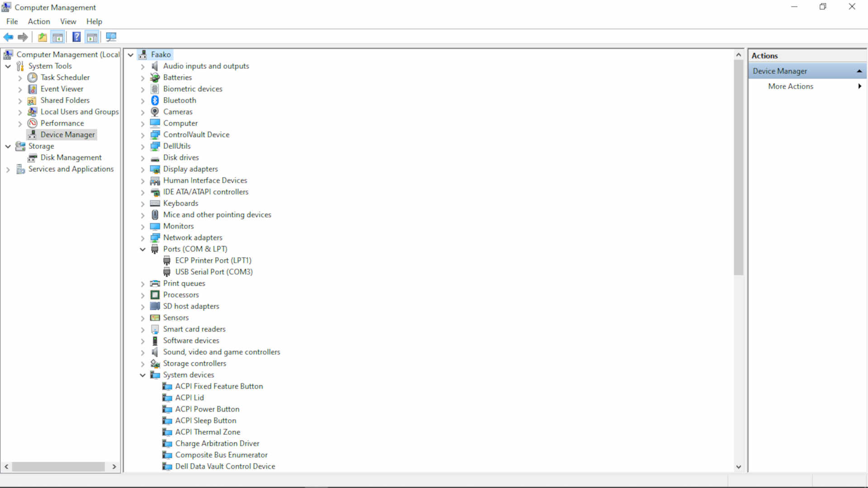Select Local Users and Groups
This screenshot has height=488, width=868.
[x=80, y=112]
